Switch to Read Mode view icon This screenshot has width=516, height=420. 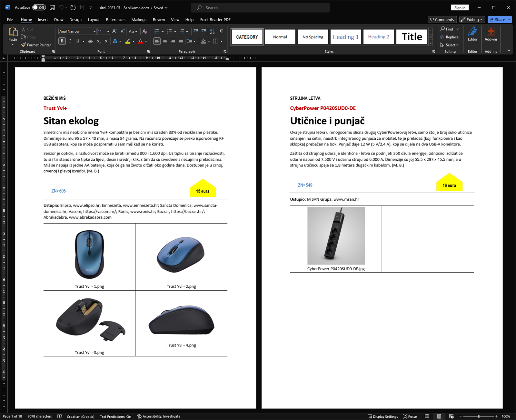point(427,416)
